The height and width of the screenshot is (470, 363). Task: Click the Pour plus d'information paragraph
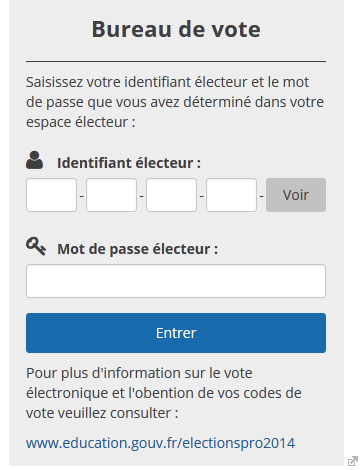(x=164, y=393)
